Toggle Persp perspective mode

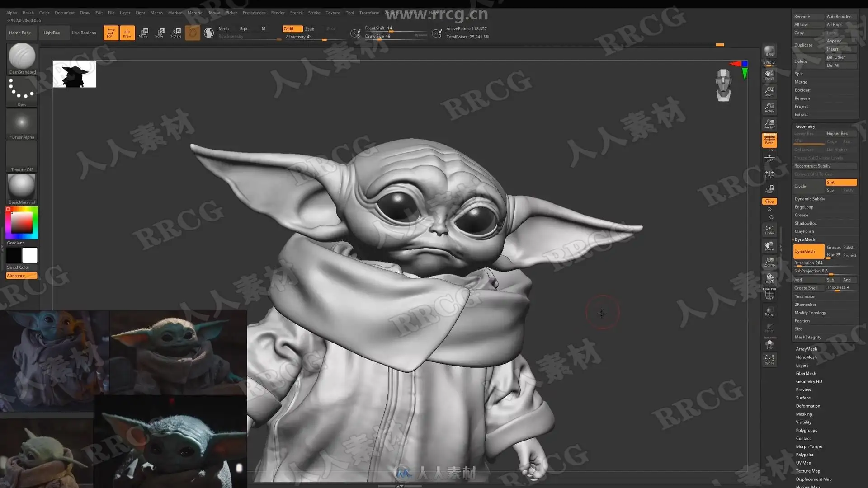click(x=769, y=140)
